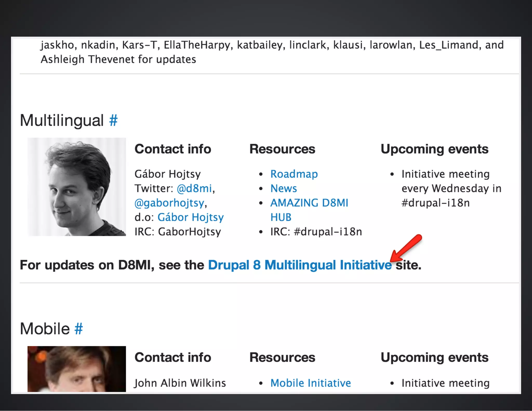
Task: Open the Roadmap resource link
Action: [294, 174]
